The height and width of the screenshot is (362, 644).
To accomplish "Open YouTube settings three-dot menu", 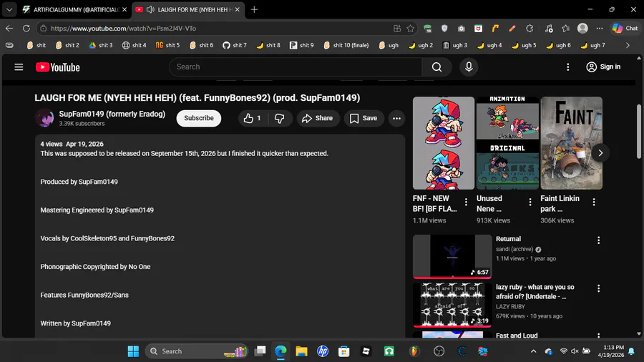I will (x=567, y=67).
